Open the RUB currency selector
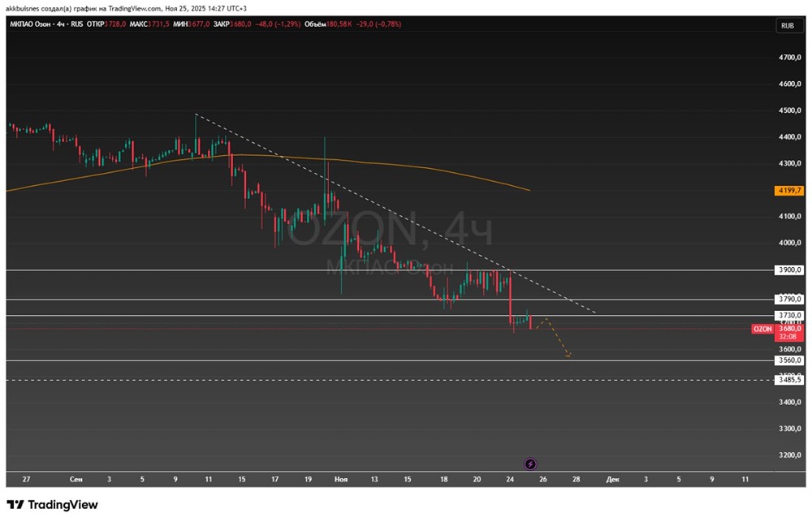 [x=788, y=26]
